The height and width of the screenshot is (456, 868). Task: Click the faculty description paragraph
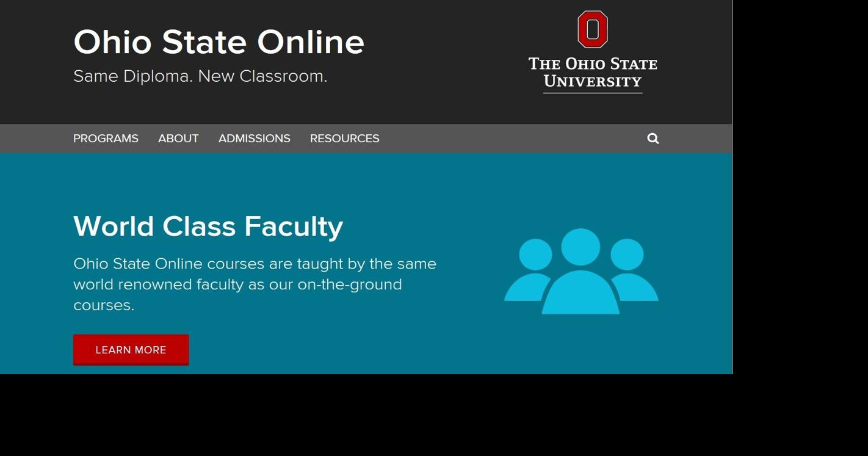(x=255, y=284)
